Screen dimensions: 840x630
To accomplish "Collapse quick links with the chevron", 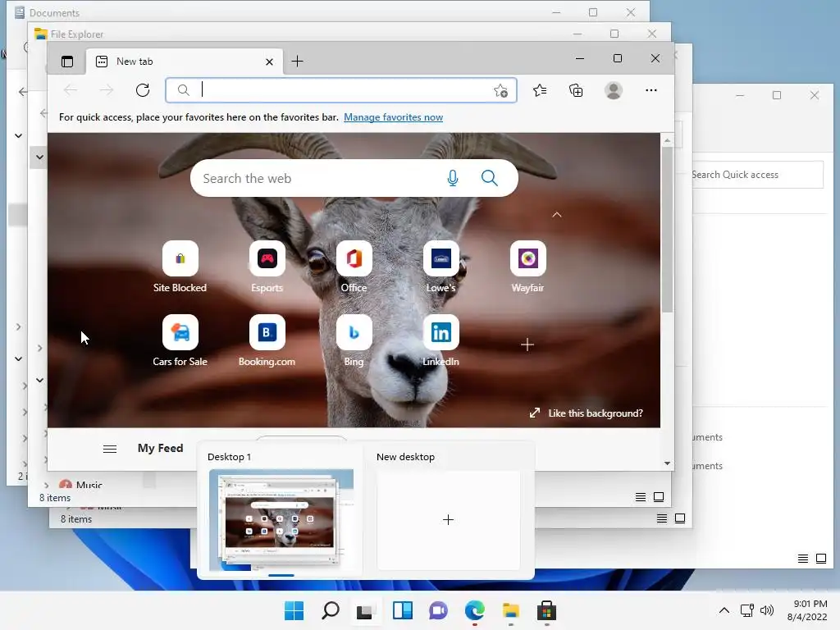I will [557, 214].
